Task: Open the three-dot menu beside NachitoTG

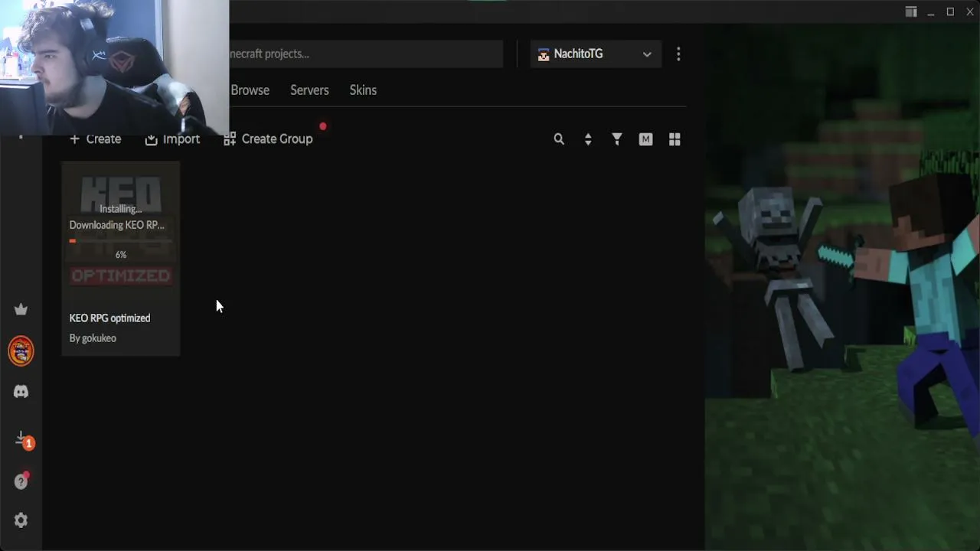Action: click(x=678, y=54)
